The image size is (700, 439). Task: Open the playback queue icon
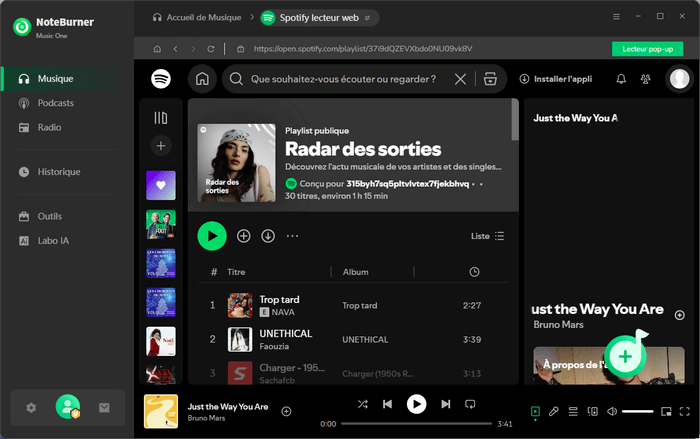click(x=573, y=411)
